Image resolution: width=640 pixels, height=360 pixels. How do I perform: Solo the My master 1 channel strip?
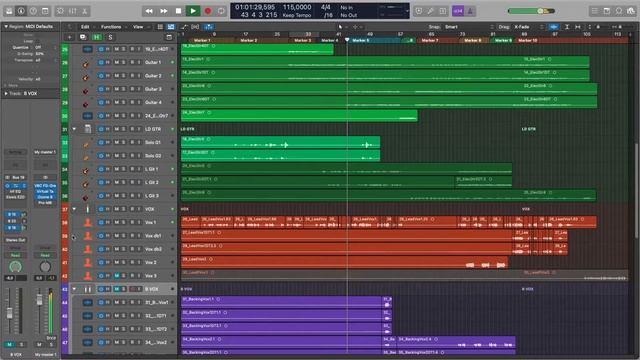[51, 344]
